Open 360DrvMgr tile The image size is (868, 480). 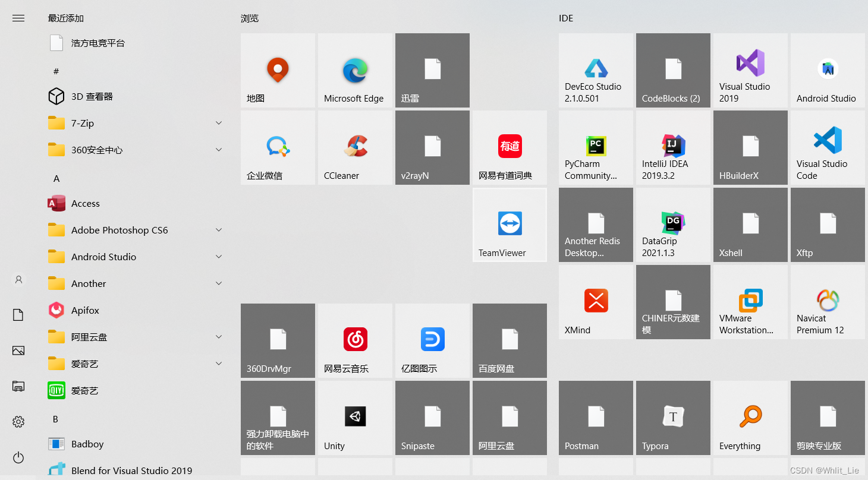pyautogui.click(x=278, y=340)
